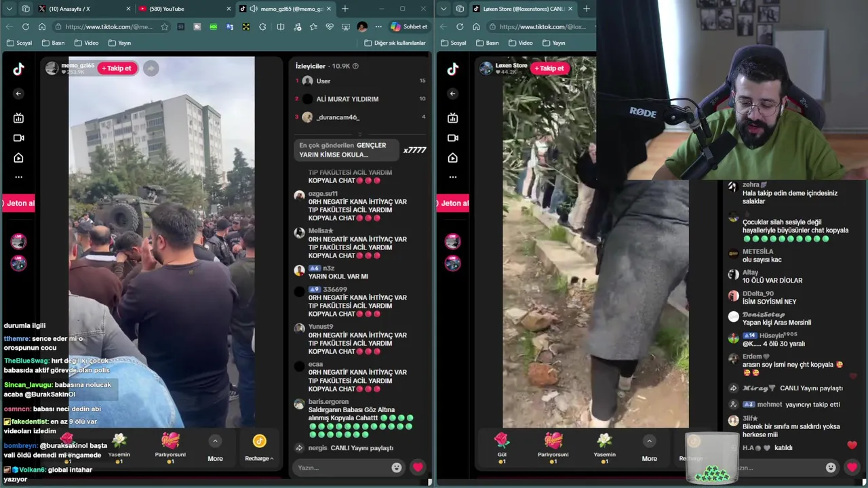
Task: Click the left browser address bar URL
Action: click(x=108, y=26)
